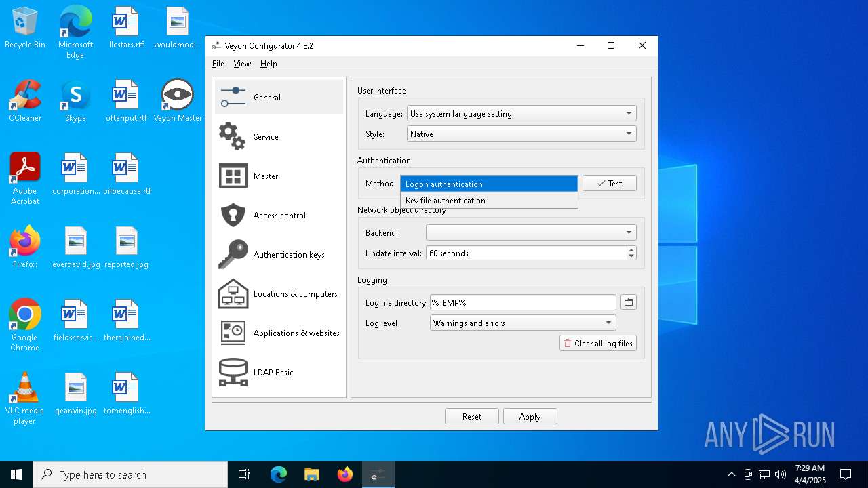The image size is (868, 488).
Task: Open the File menu
Action: [218, 64]
